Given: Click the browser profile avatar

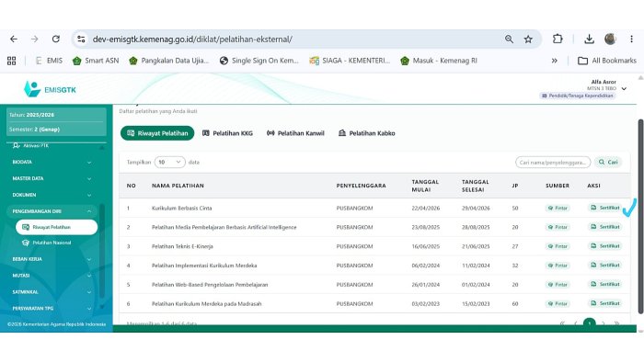Looking at the screenshot, I should tap(610, 39).
